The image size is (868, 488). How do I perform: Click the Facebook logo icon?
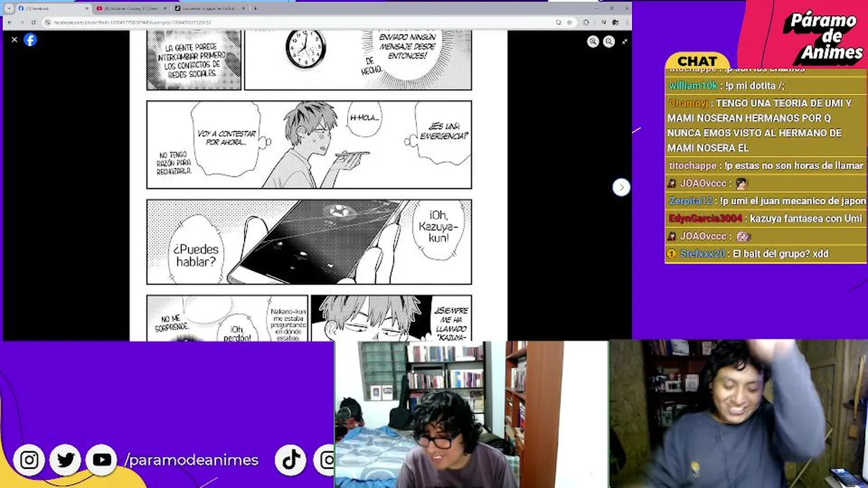(31, 39)
